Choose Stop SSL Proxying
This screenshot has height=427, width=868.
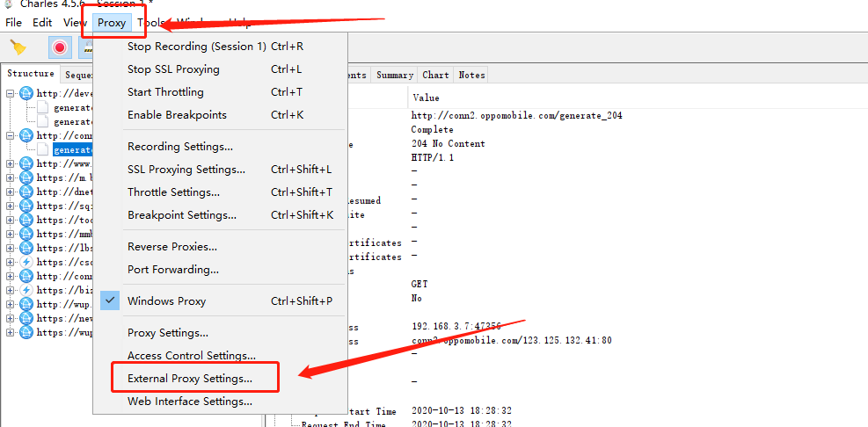click(x=221, y=69)
